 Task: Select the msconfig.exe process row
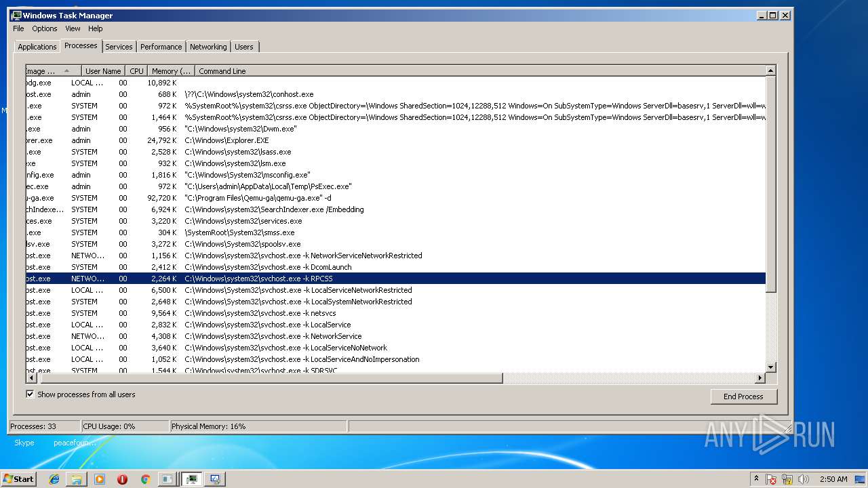pyautogui.click(x=395, y=175)
